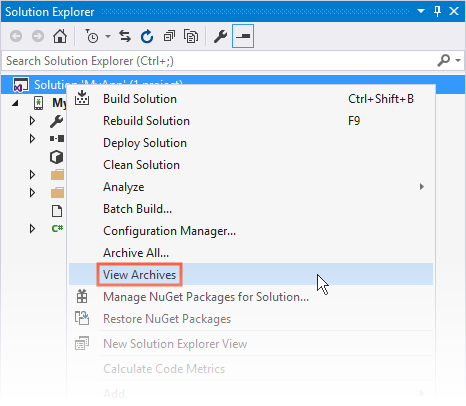Click the Collapse All icon
The height and width of the screenshot is (406, 466).
tap(169, 36)
